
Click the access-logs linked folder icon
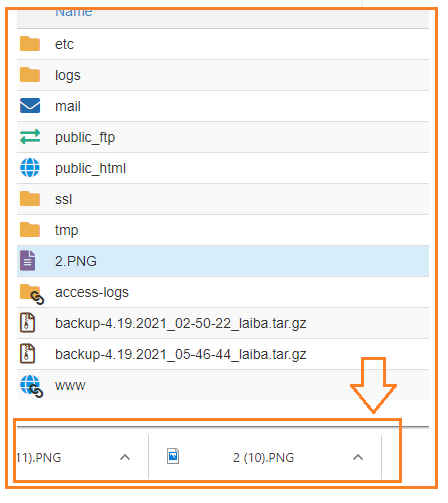[32, 294]
